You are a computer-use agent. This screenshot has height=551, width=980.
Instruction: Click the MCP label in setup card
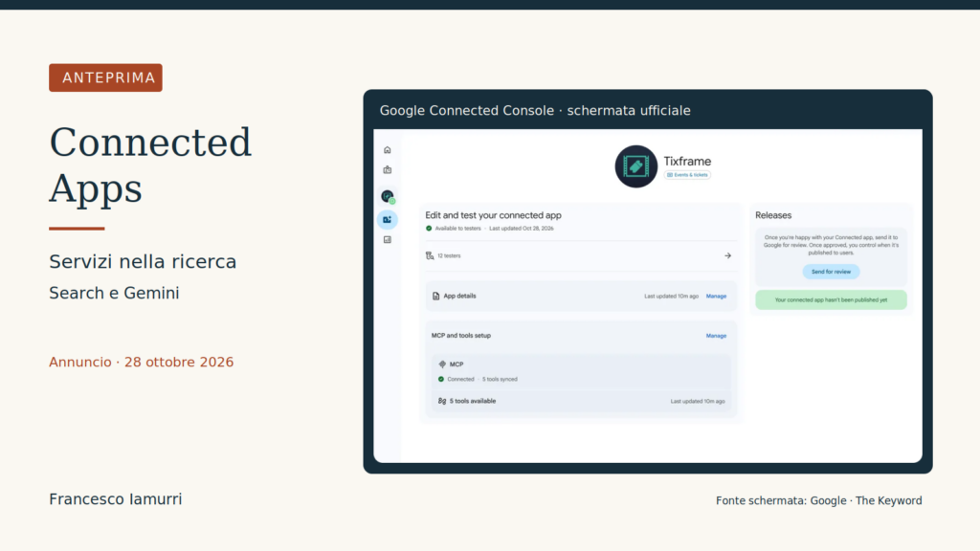457,364
